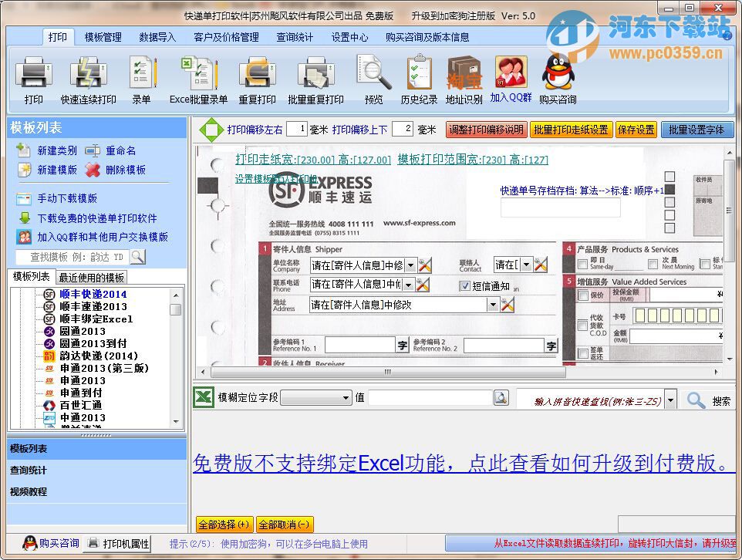The height and width of the screenshot is (560, 742).
Task: Click 全部选择(+) button
Action: (x=224, y=525)
